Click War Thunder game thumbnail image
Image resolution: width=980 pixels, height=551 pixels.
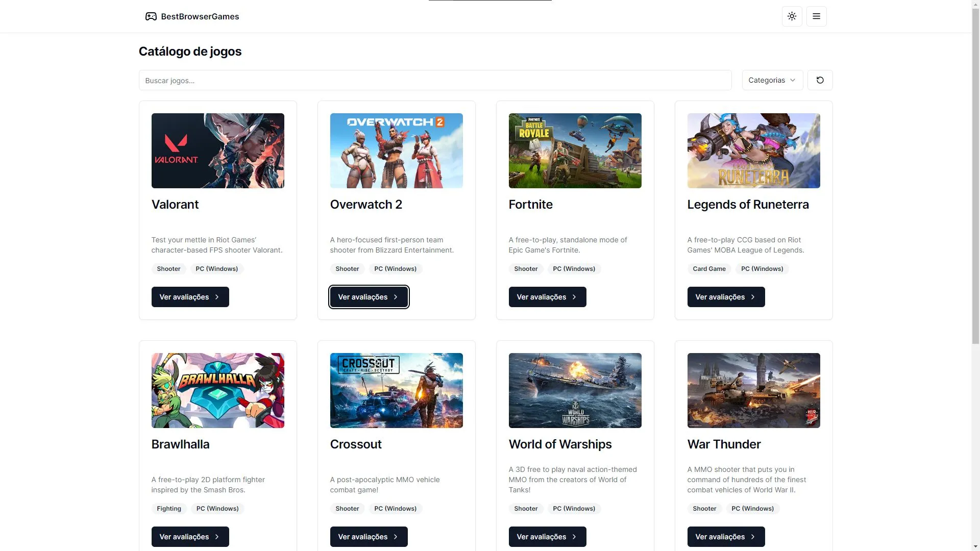pos(754,390)
